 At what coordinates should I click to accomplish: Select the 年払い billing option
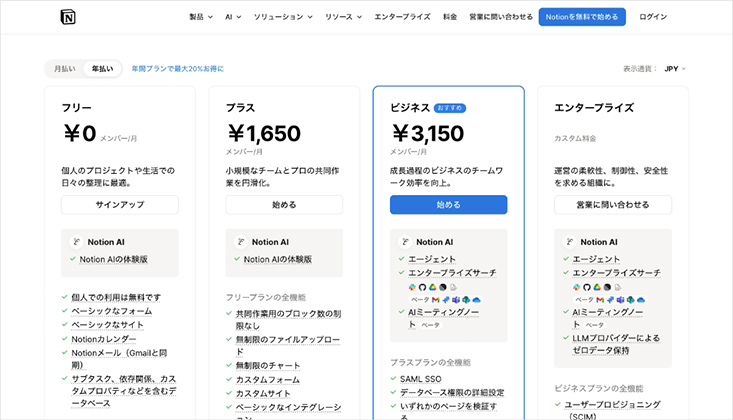102,69
